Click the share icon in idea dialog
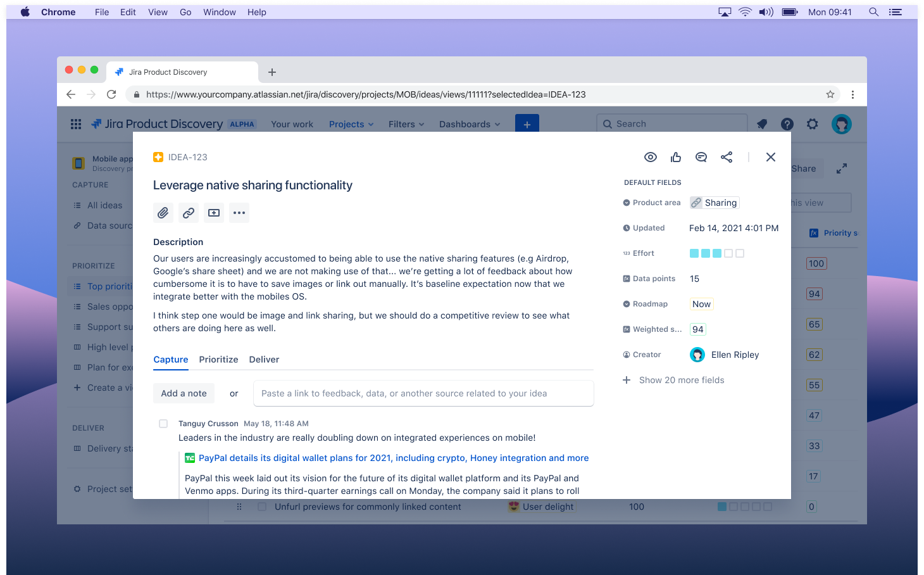 (727, 157)
